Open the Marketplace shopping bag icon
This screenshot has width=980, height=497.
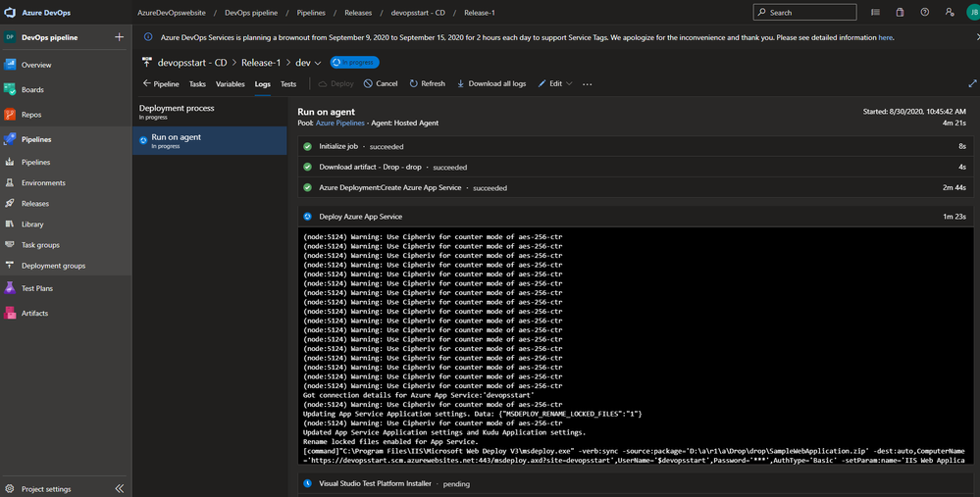[900, 12]
